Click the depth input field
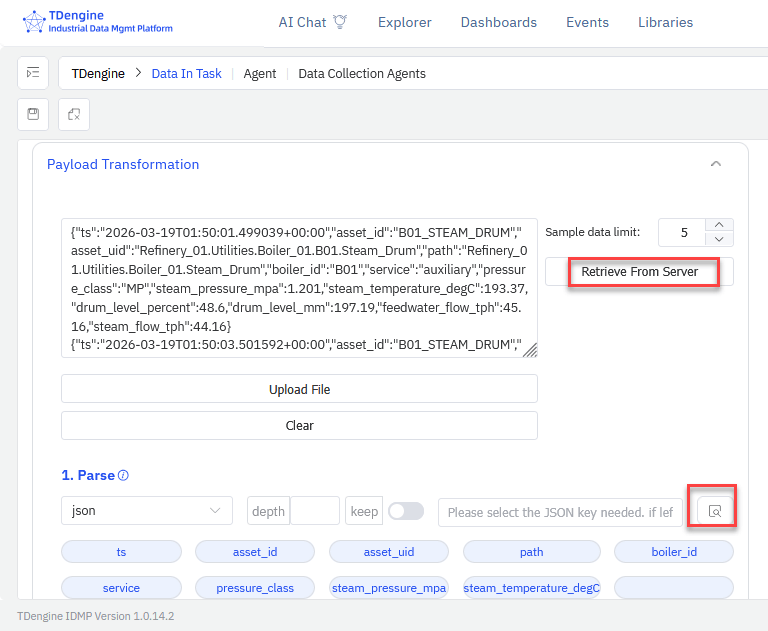Screen dimensions: 768x631 314,511
